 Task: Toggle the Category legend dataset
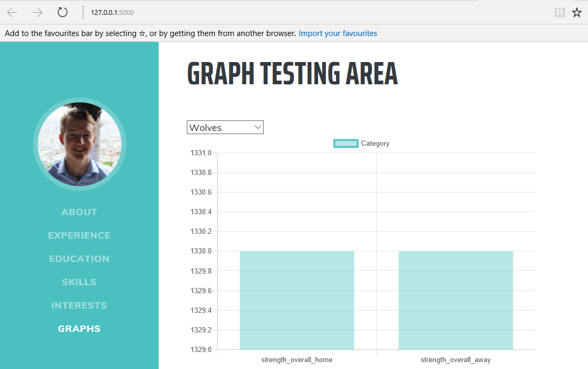point(375,143)
